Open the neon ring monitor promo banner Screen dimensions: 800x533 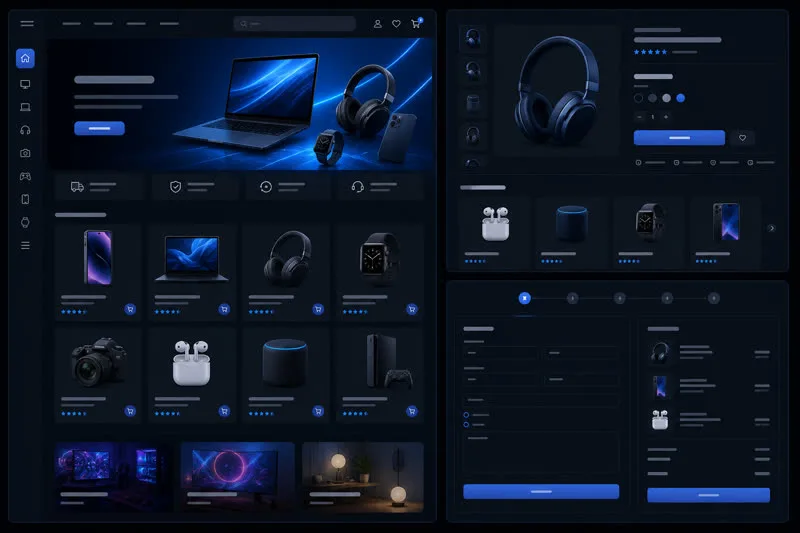tap(237, 477)
